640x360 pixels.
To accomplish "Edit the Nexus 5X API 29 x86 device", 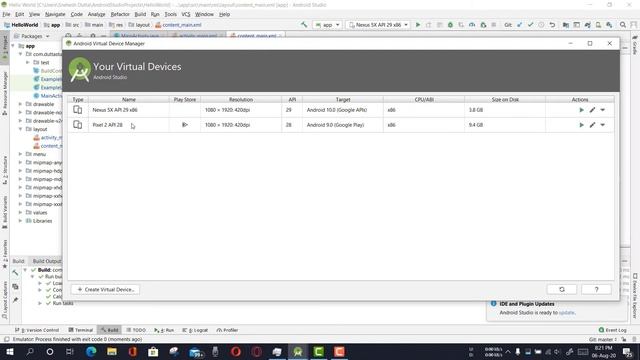I will tap(592, 110).
